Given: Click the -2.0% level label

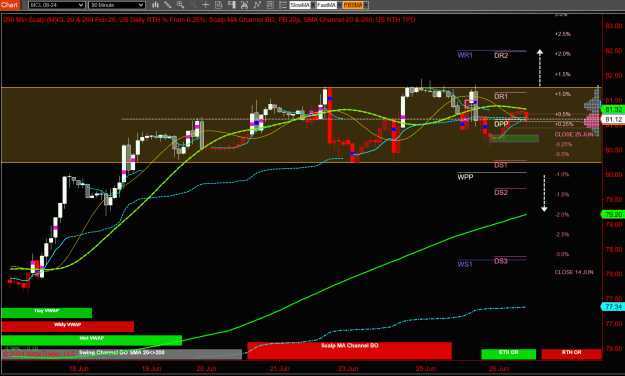Looking at the screenshot, I should tap(562, 215).
